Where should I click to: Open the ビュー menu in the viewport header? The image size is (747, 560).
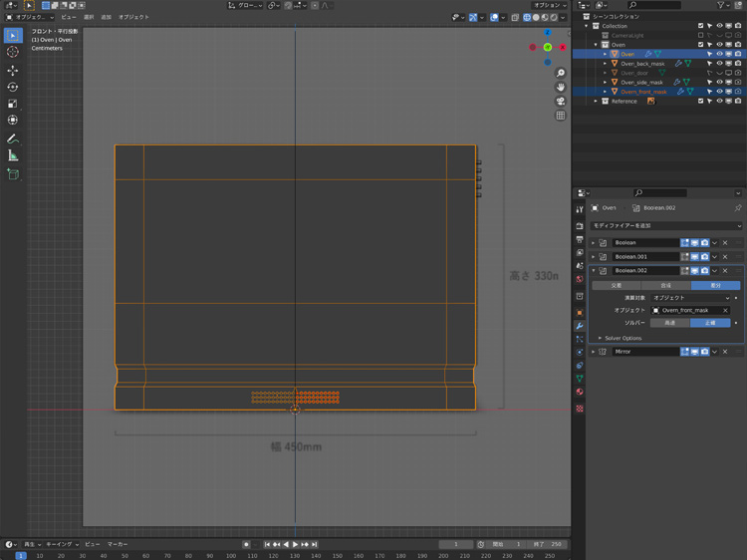click(x=69, y=17)
